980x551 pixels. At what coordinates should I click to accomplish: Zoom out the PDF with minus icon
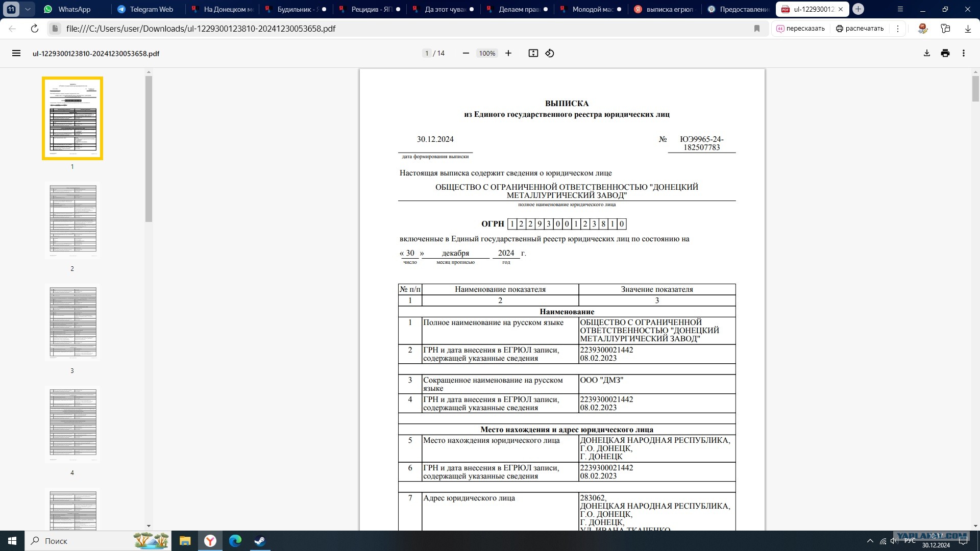point(465,53)
